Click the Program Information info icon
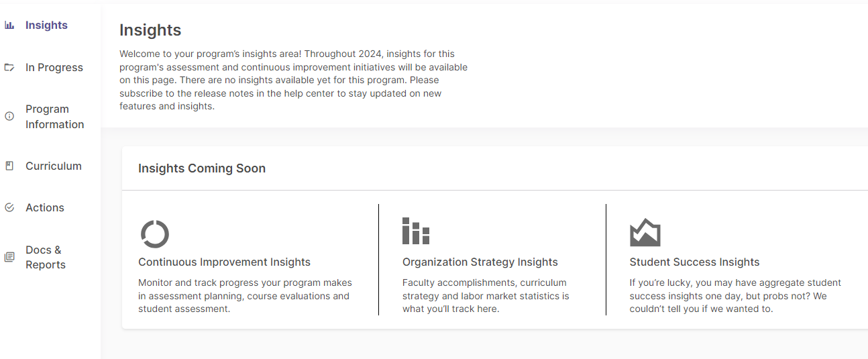The width and height of the screenshot is (868, 359). pos(9,116)
